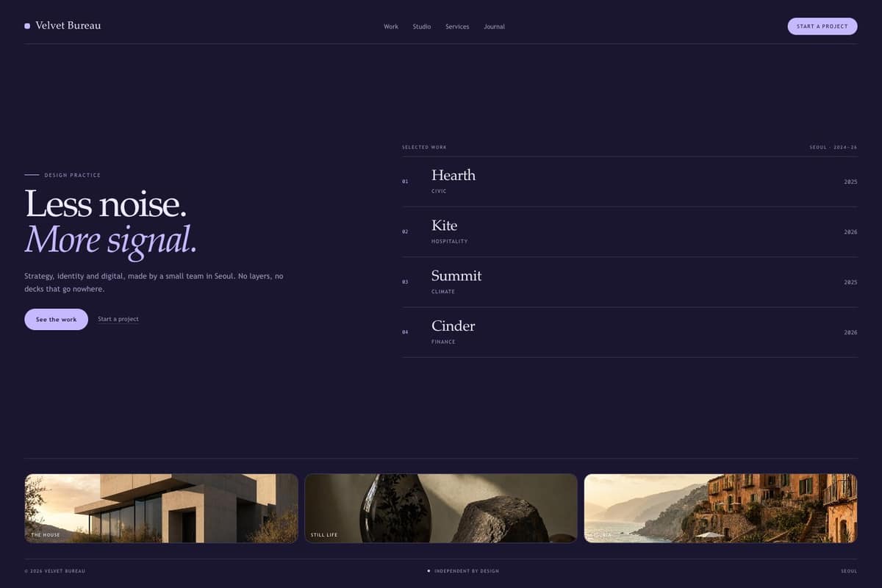Click the CIVIC category under Hearth
Screen dimensions: 882x588
point(439,191)
